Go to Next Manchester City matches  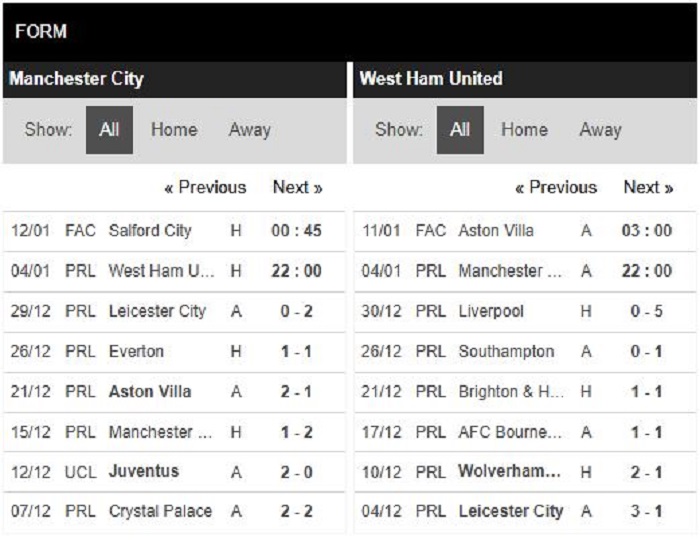297,188
